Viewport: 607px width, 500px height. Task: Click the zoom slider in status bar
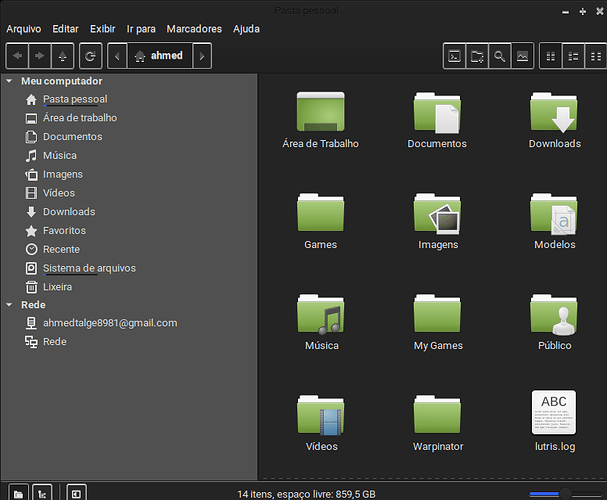pyautogui.click(x=565, y=493)
